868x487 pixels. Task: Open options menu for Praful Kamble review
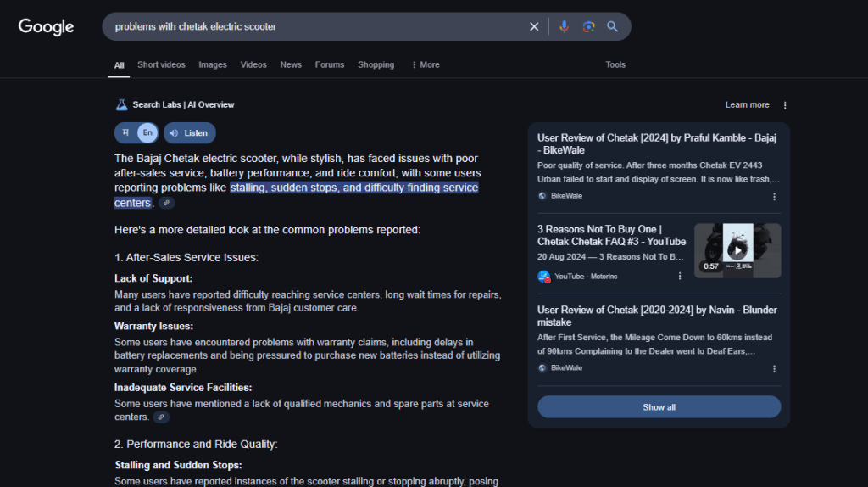(774, 196)
